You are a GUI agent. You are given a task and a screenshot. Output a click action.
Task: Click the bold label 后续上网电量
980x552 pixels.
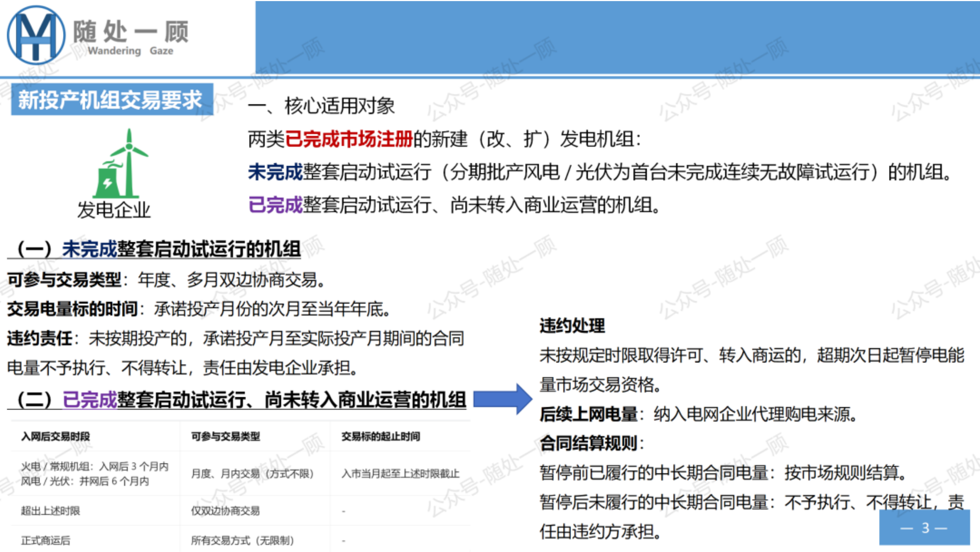[x=588, y=414]
